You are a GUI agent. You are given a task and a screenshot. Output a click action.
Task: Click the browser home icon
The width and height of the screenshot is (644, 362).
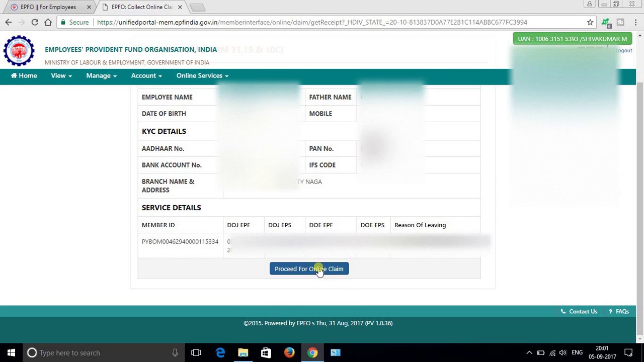tap(48, 22)
